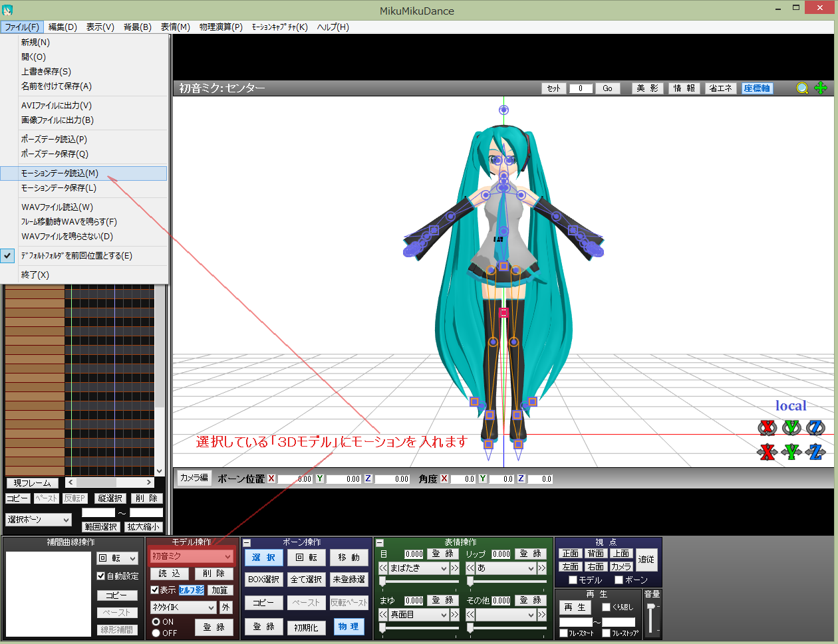
Task: Click previous << arrow beside まばたき
Action: 383,568
